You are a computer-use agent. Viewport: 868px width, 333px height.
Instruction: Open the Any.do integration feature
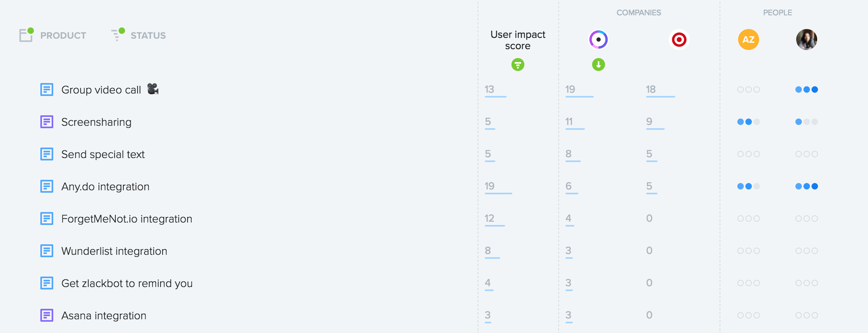point(105,187)
